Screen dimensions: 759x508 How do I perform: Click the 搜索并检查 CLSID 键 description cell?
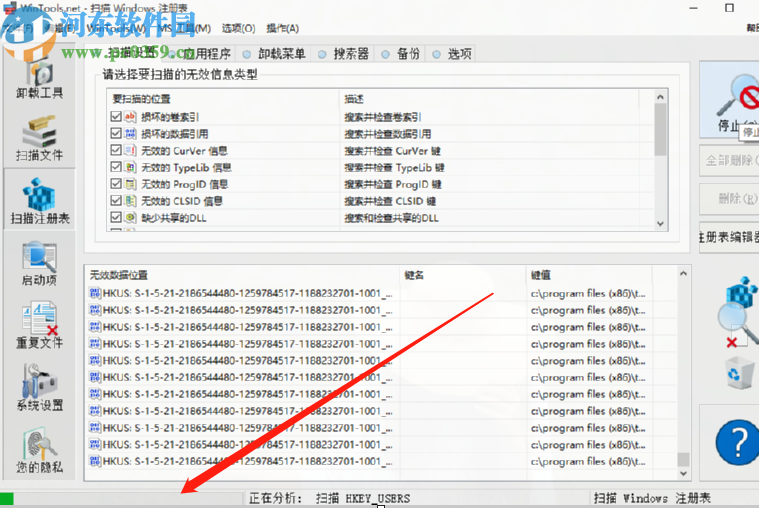click(390, 201)
